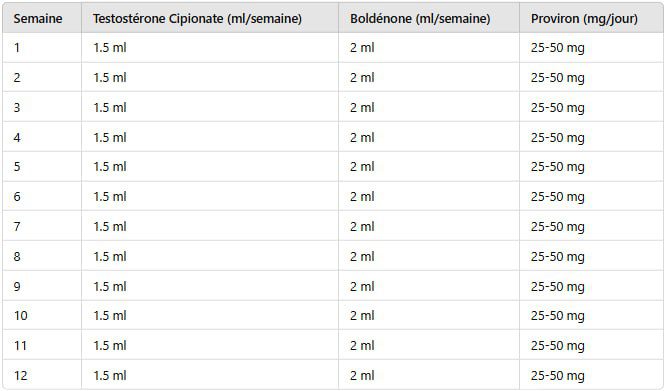Click the week 12 row number
664x391 pixels.
[x=42, y=375]
